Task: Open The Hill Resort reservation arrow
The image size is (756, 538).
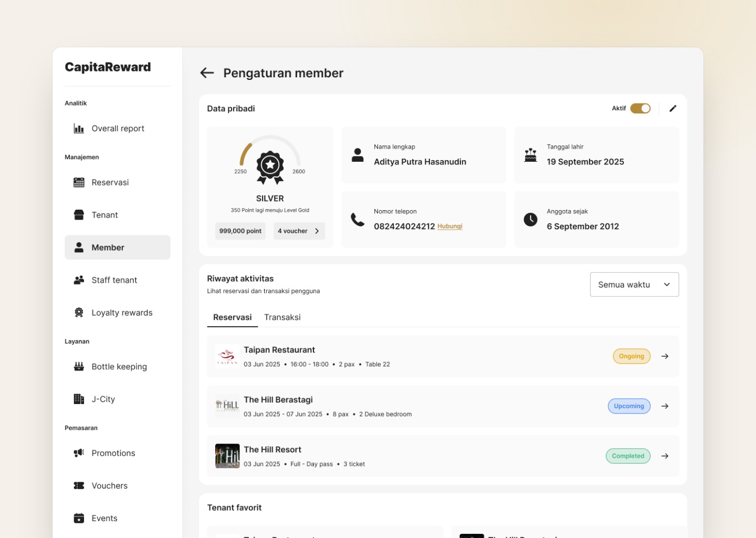Action: pos(665,456)
